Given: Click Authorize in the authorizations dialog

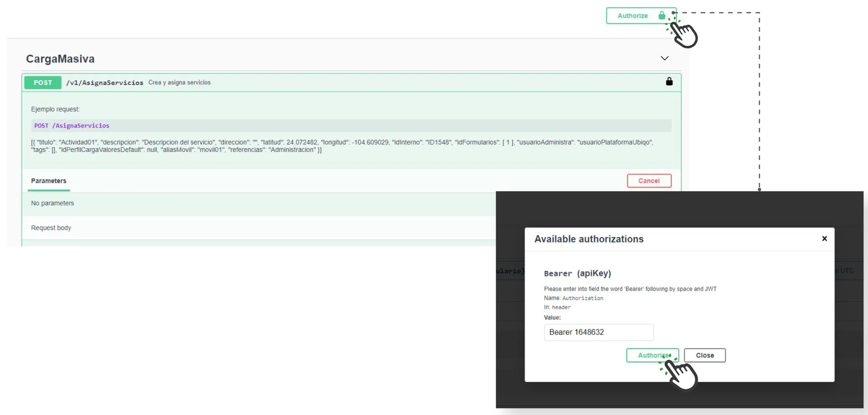Looking at the screenshot, I should [652, 355].
